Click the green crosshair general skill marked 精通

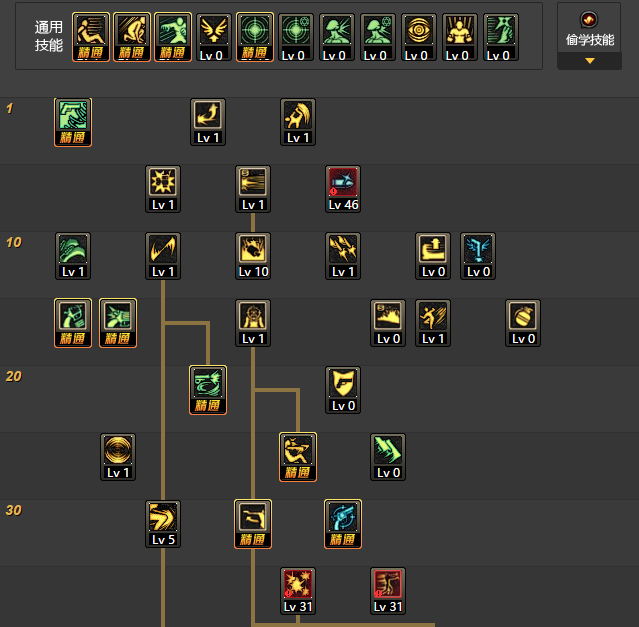click(x=255, y=37)
